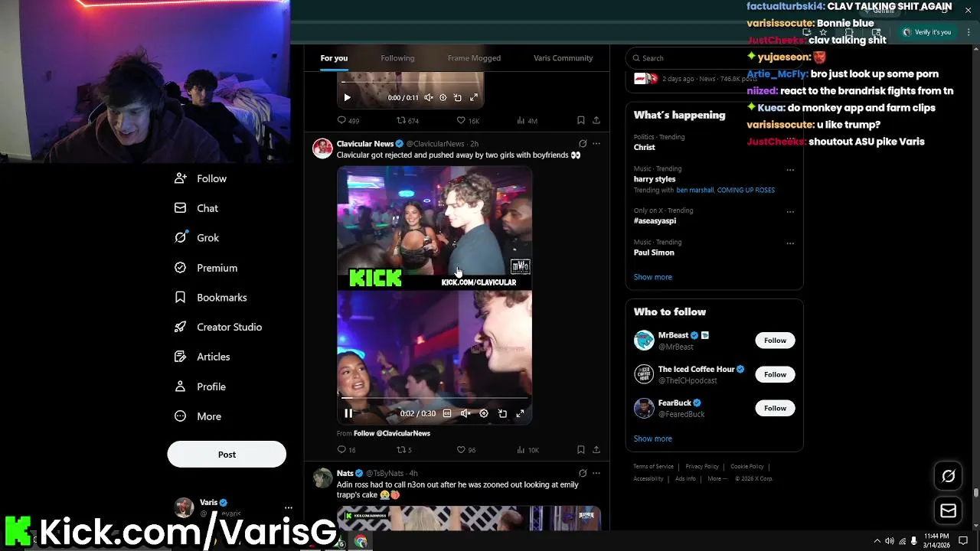The width and height of the screenshot is (980, 551).
Task: Seek along the 0:11 video progress bar
Action: click(x=410, y=82)
